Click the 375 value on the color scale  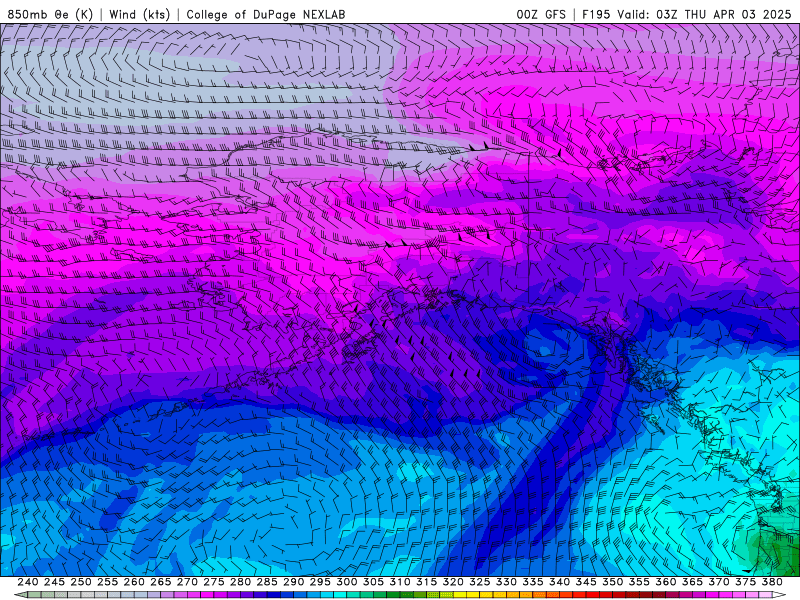(x=745, y=582)
